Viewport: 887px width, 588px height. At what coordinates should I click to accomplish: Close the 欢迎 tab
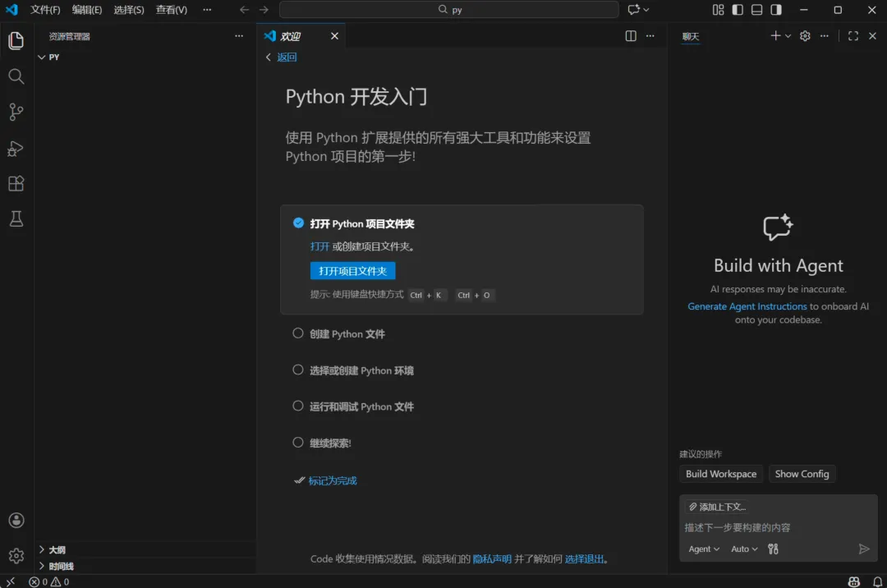(334, 35)
